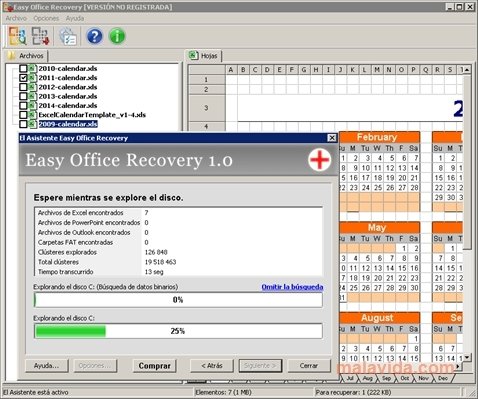Click the blue question mark help icon
The image size is (478, 399).
(95, 36)
